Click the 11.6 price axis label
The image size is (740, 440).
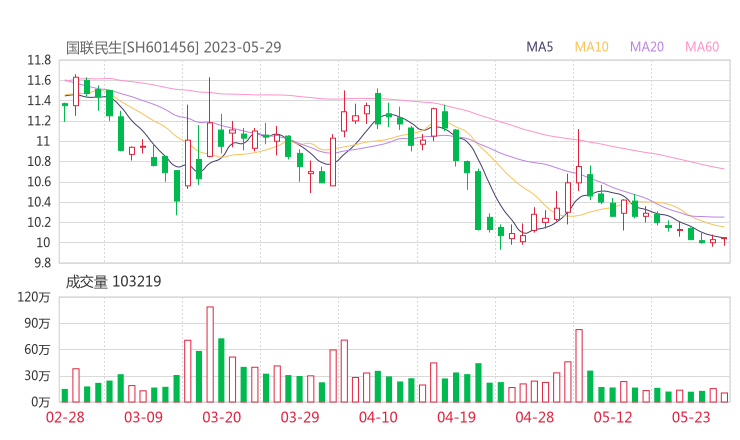(39, 81)
